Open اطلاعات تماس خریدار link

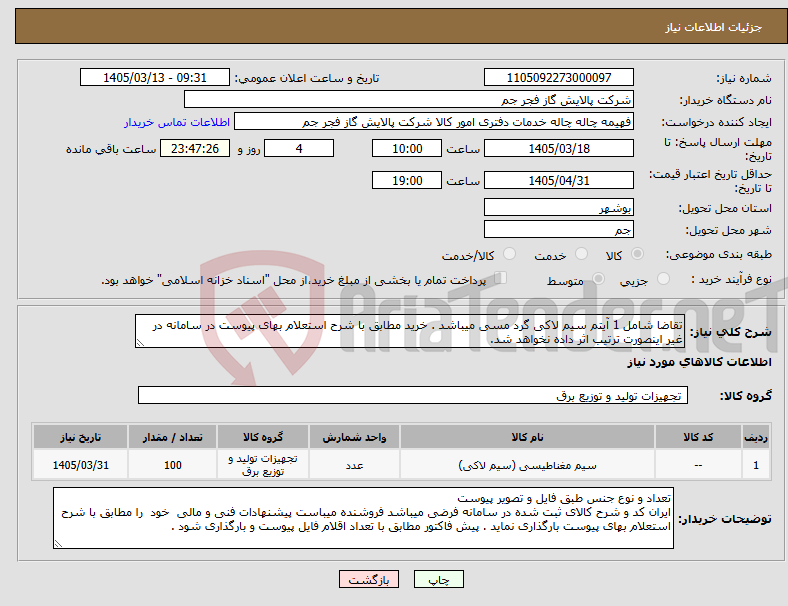177,122
